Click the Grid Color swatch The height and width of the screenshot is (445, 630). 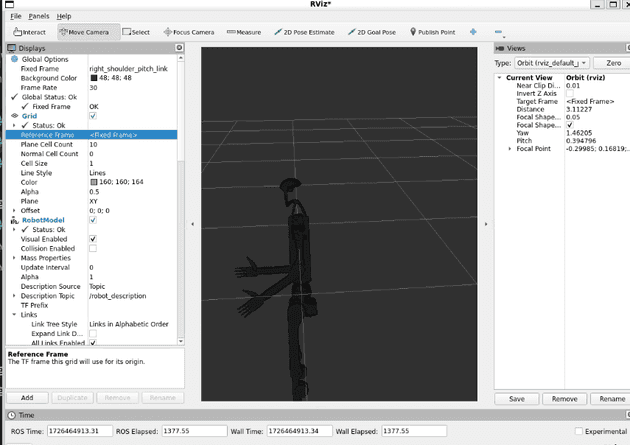(94, 182)
